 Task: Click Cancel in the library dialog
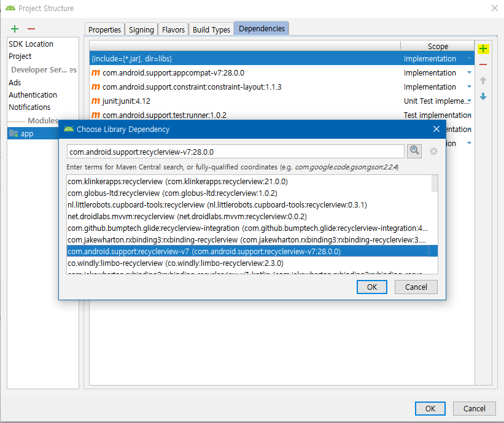click(416, 287)
